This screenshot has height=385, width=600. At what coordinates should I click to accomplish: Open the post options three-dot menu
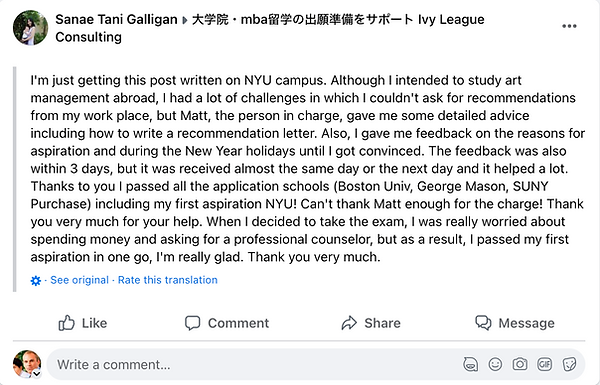(569, 26)
